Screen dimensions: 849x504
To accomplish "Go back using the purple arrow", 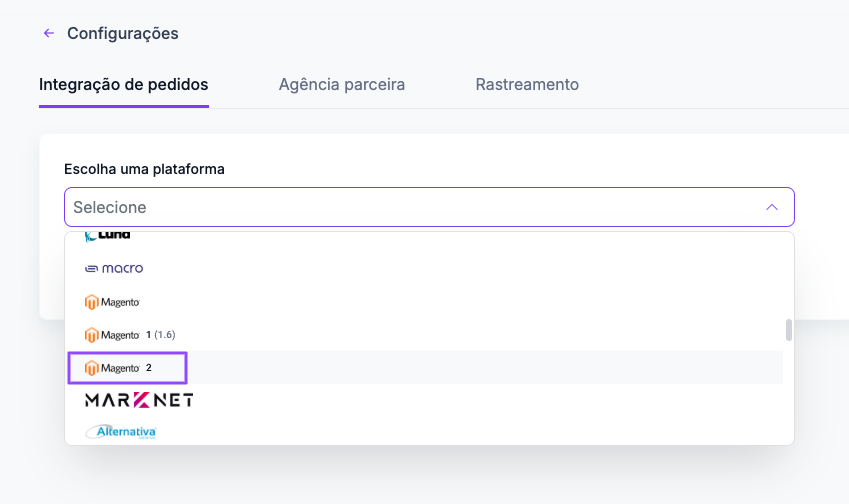I will 49,34.
